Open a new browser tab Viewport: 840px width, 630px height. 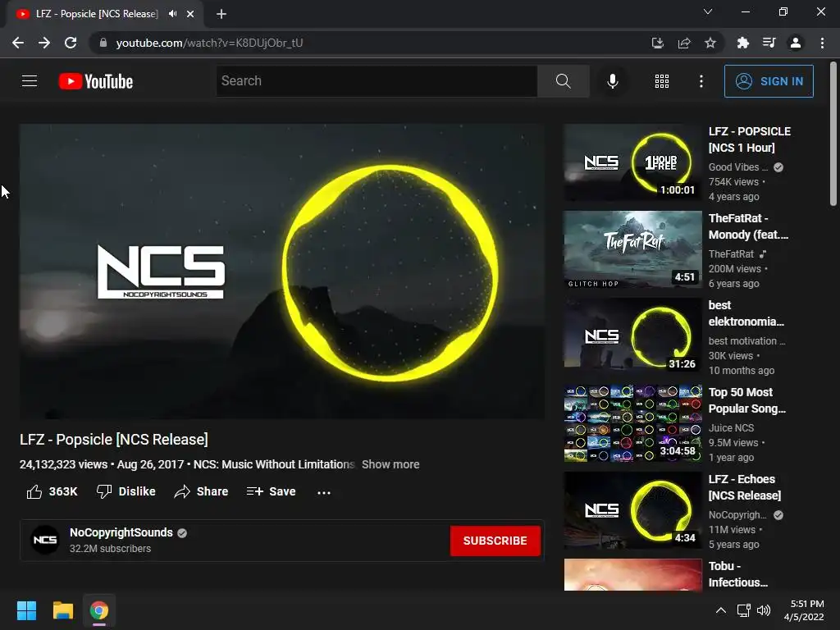(x=221, y=14)
